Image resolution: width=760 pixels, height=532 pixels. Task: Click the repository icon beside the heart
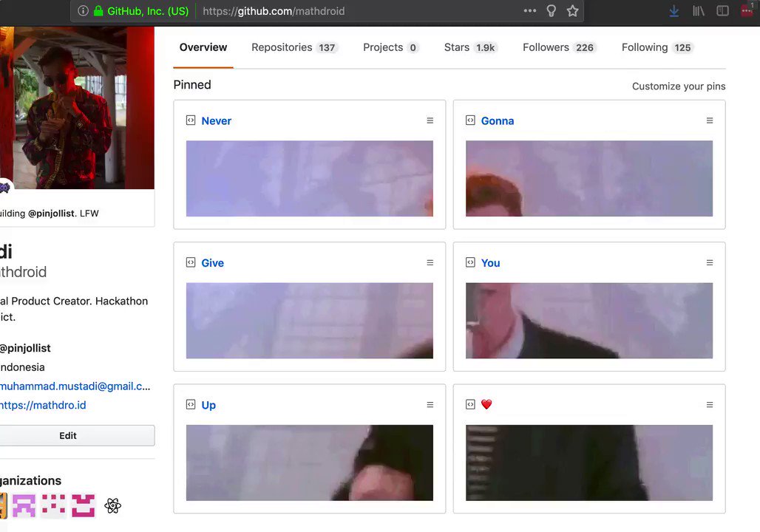tap(470, 404)
